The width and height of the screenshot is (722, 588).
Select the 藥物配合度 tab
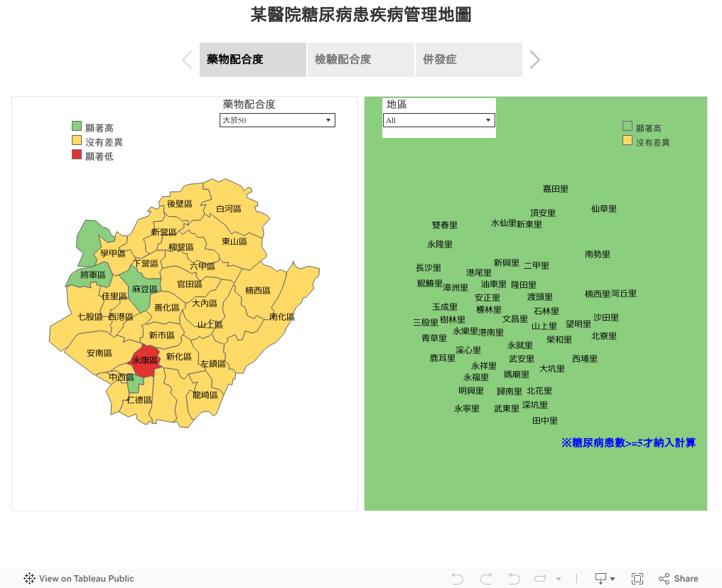tap(253, 60)
